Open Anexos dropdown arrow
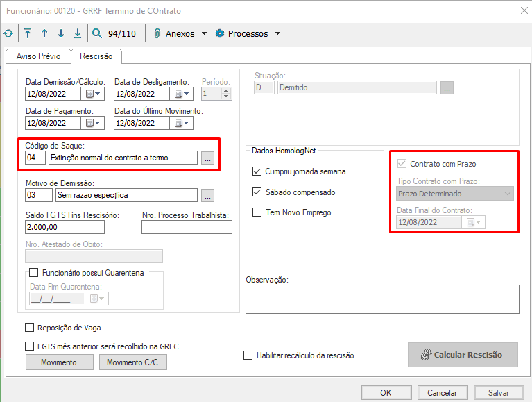 coord(204,33)
